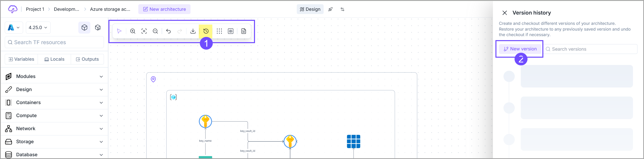Click the New architecture button
644x159 pixels.
point(164,9)
